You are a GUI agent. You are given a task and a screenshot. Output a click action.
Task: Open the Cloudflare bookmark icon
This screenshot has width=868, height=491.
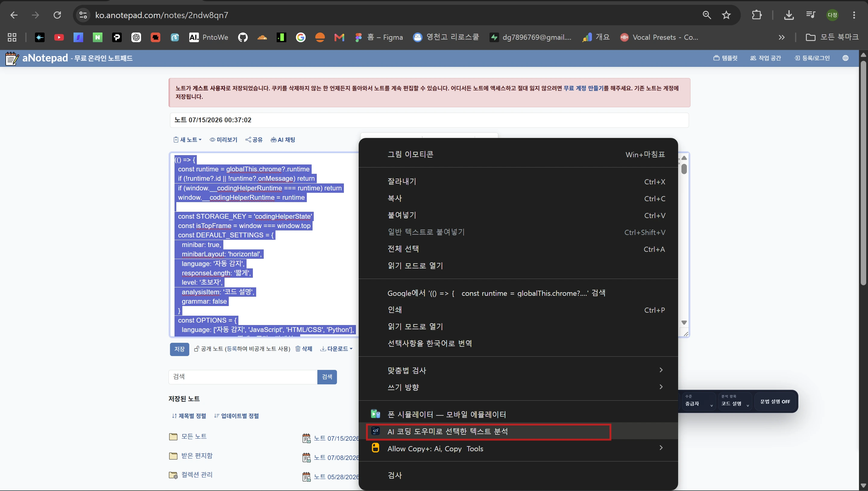(x=262, y=37)
